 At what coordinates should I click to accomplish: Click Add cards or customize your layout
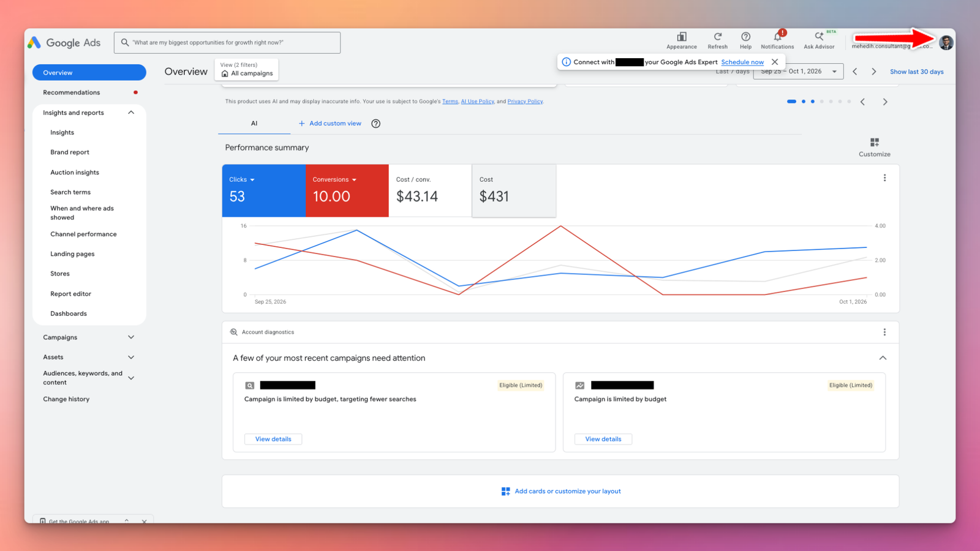coord(561,492)
